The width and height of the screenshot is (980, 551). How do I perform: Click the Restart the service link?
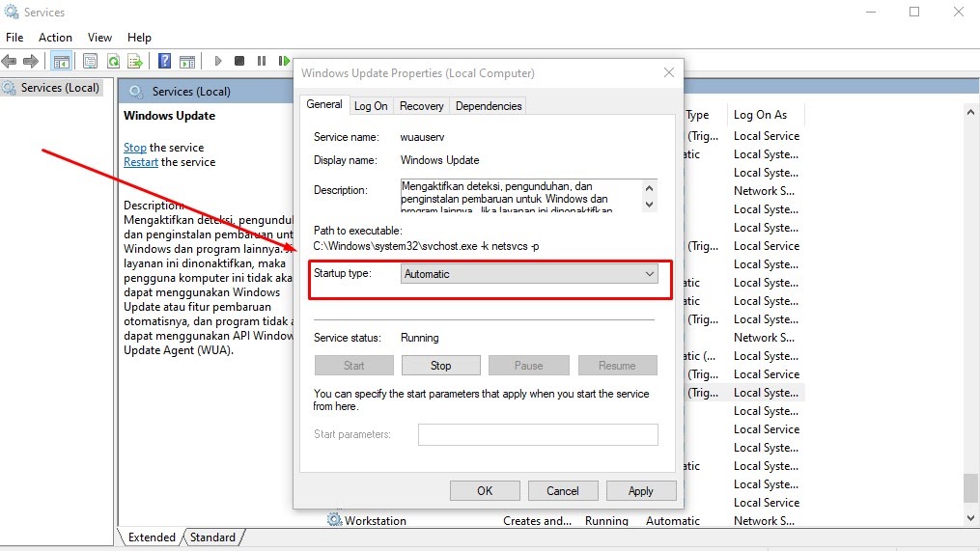141,162
